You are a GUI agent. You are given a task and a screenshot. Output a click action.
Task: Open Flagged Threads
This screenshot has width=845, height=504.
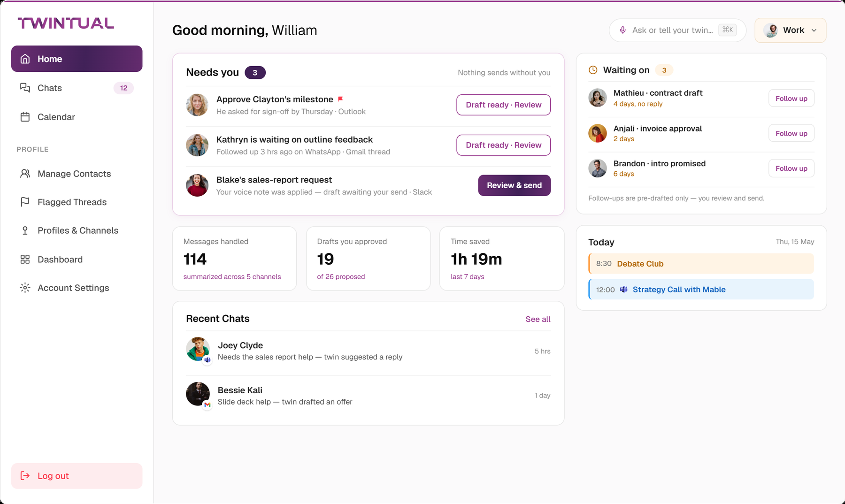[x=77, y=202]
